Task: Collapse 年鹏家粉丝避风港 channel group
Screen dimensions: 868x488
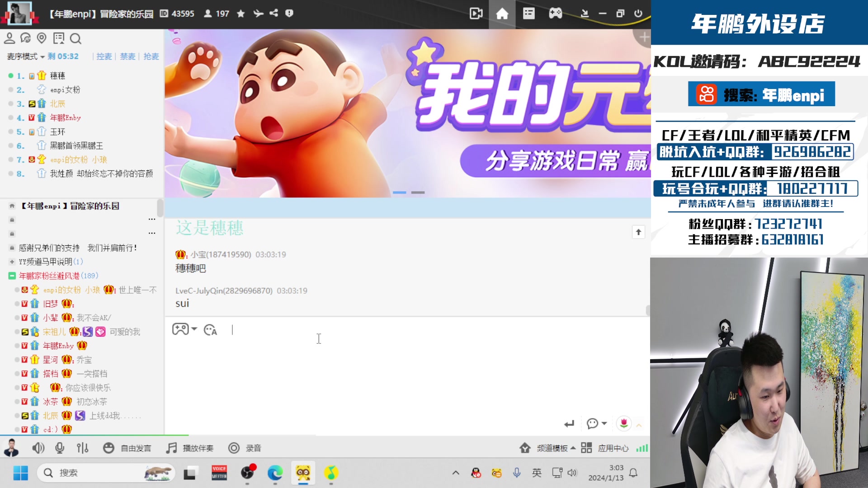Action: tap(12, 276)
